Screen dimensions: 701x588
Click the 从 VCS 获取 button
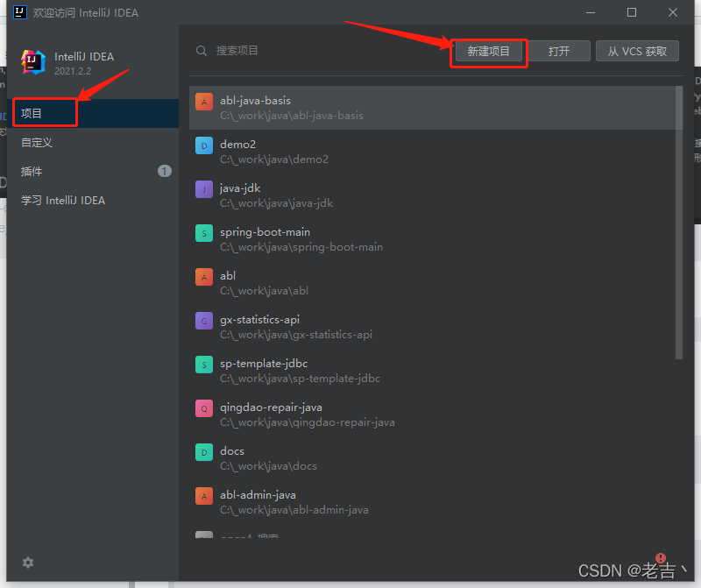637,52
